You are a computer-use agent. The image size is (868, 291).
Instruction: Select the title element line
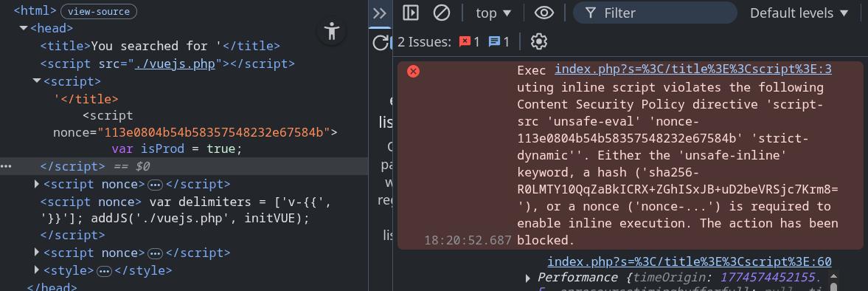tap(160, 46)
